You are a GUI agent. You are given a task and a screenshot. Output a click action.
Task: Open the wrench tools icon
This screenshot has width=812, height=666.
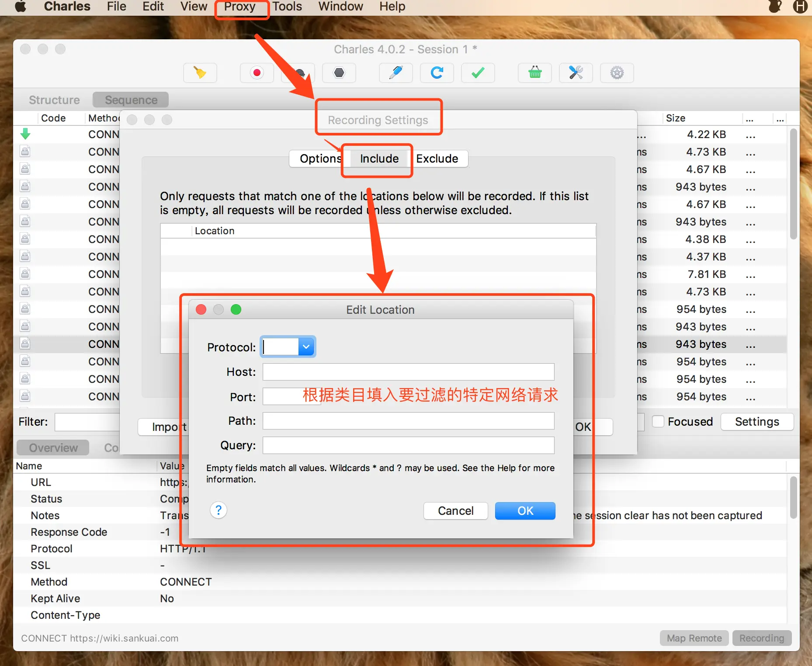(576, 73)
